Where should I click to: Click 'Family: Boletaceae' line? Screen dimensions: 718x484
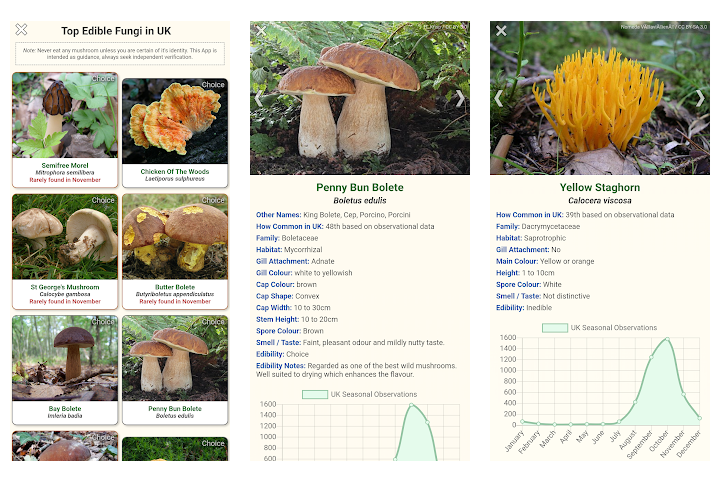pyautogui.click(x=287, y=238)
